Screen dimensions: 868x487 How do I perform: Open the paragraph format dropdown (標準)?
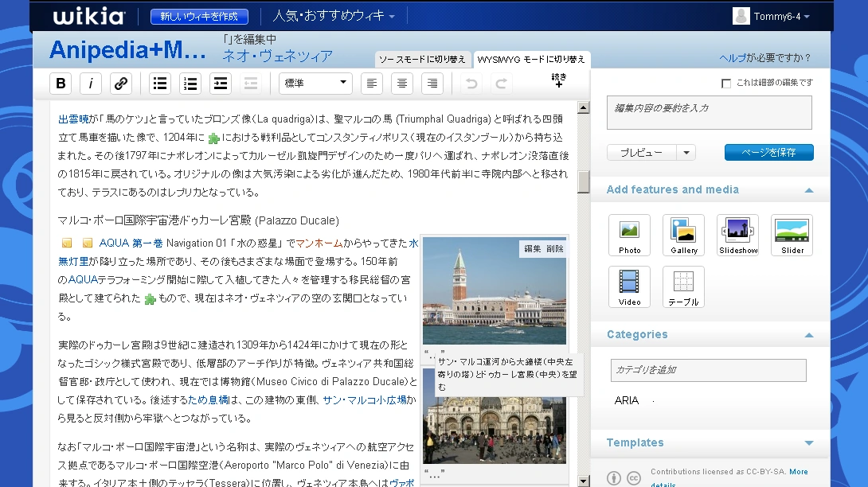(x=315, y=84)
